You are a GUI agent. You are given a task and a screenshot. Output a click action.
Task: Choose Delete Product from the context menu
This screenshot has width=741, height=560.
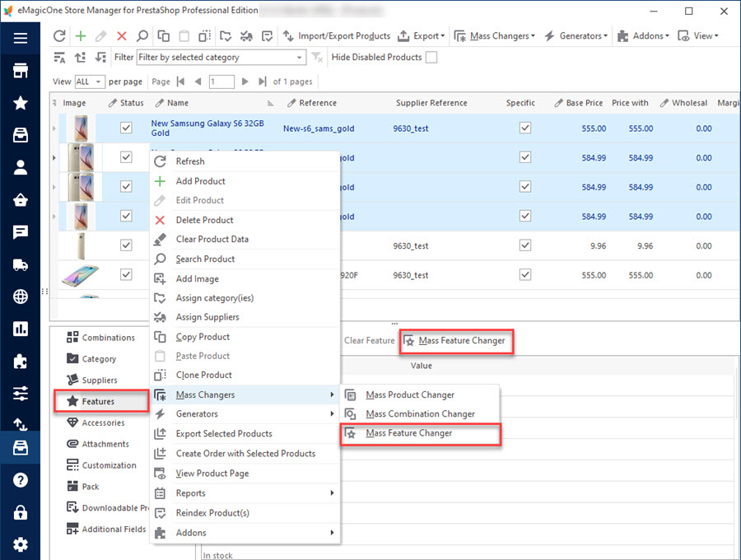(x=245, y=220)
